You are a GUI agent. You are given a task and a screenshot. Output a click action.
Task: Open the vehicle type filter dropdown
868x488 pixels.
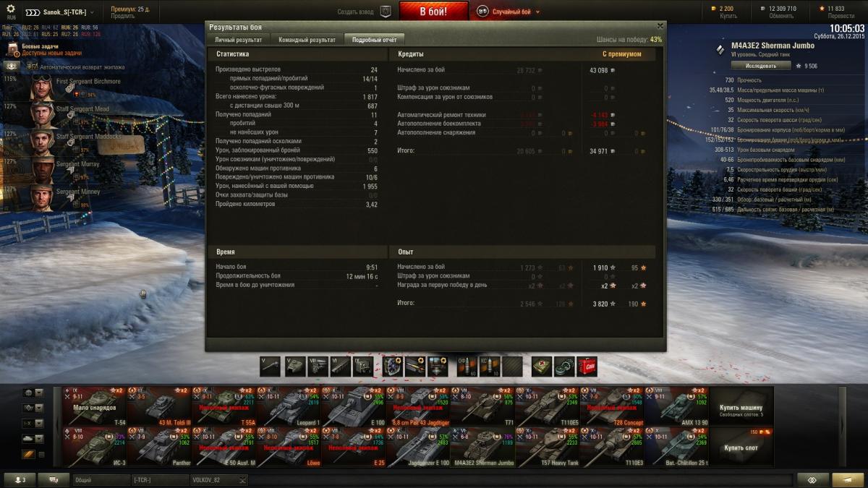coord(33,408)
